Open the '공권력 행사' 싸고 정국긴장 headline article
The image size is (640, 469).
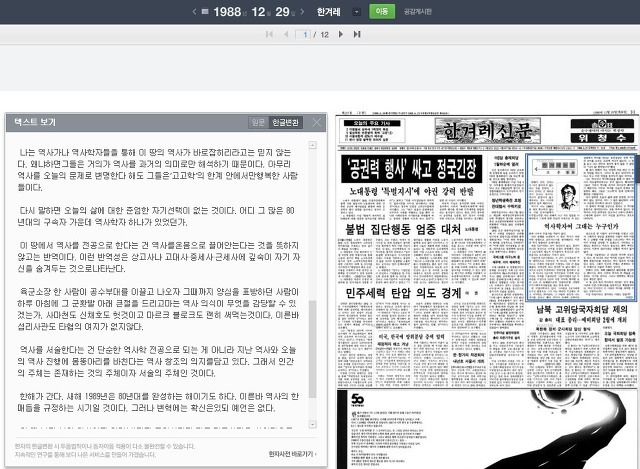(x=411, y=169)
